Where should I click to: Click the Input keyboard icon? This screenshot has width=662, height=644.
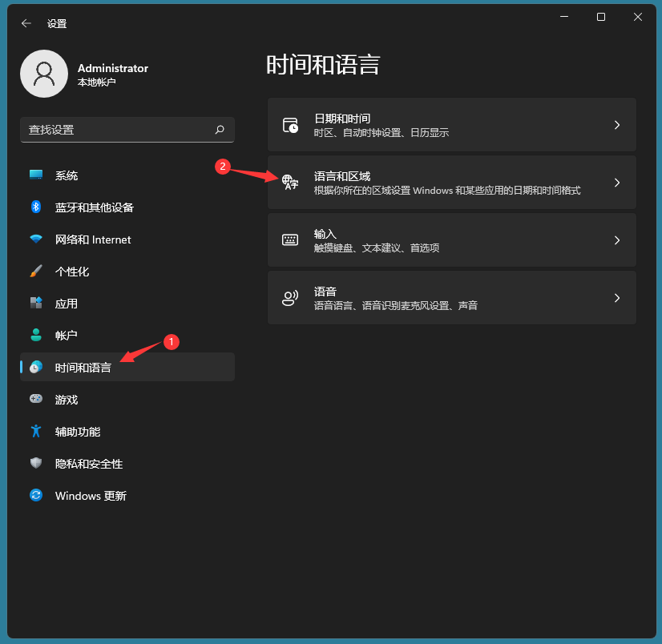click(x=290, y=239)
